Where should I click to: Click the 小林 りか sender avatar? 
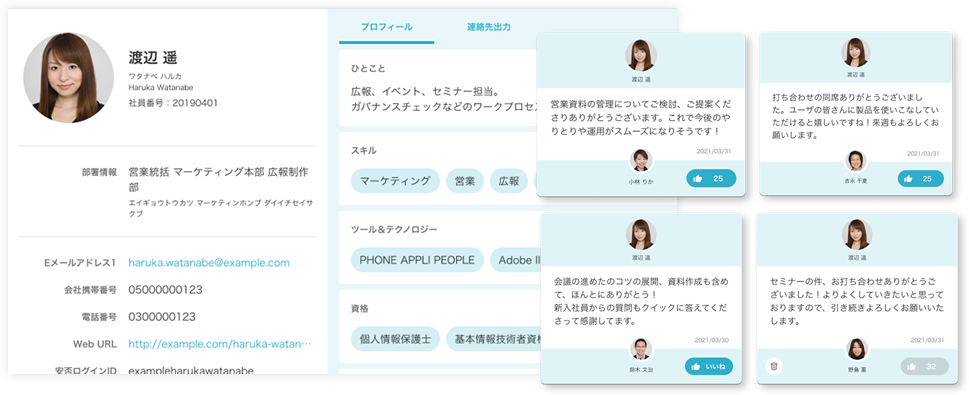click(x=641, y=161)
